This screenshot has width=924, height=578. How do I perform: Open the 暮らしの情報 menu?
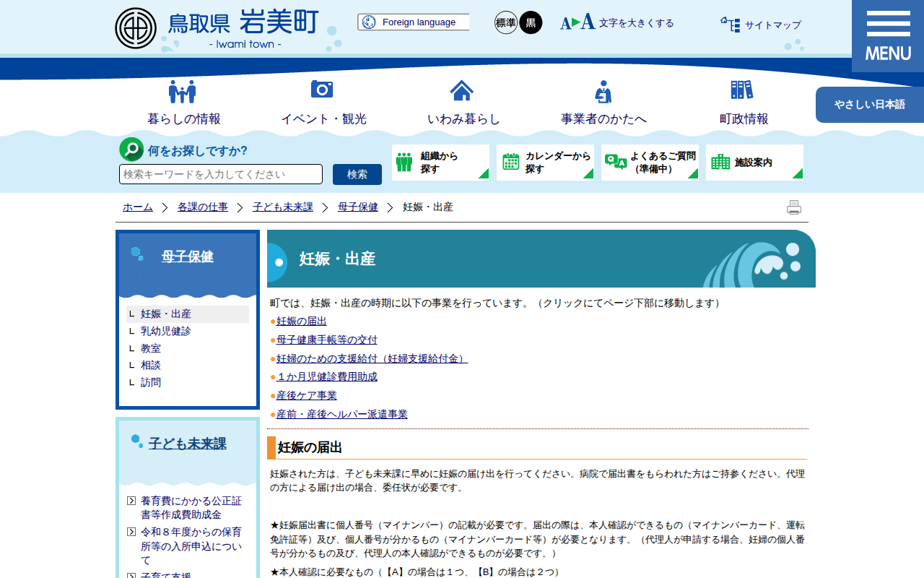click(183, 119)
